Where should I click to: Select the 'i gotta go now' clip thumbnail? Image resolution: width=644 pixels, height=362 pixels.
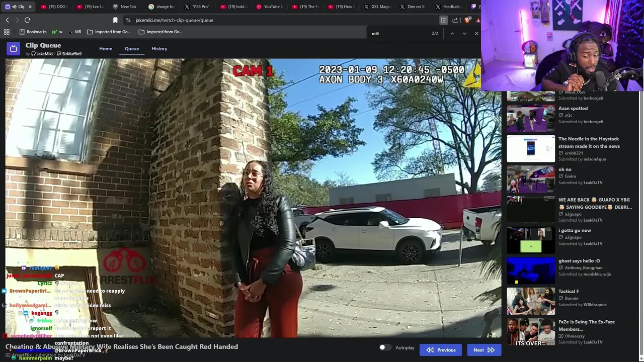tap(531, 240)
